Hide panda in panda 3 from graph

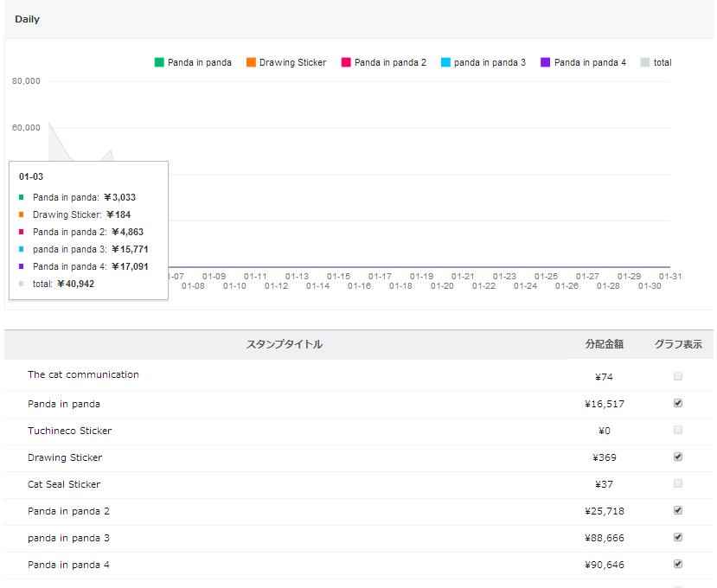678,537
